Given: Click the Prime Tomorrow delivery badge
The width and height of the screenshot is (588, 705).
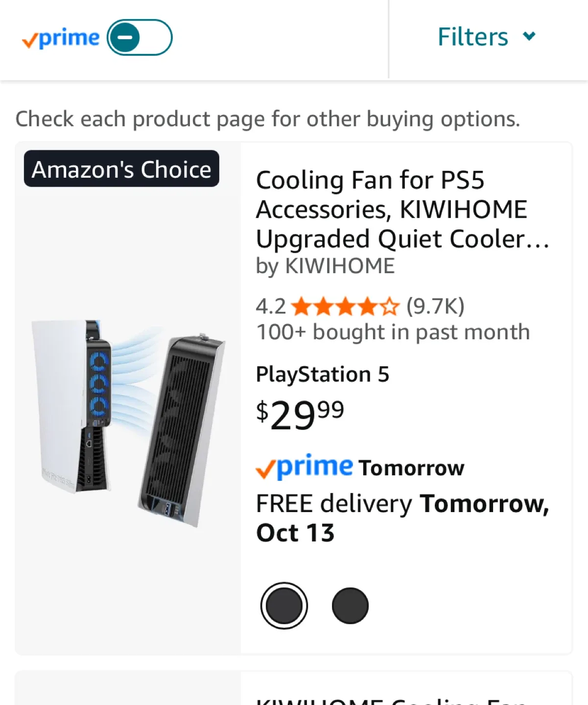Looking at the screenshot, I should 360,467.
